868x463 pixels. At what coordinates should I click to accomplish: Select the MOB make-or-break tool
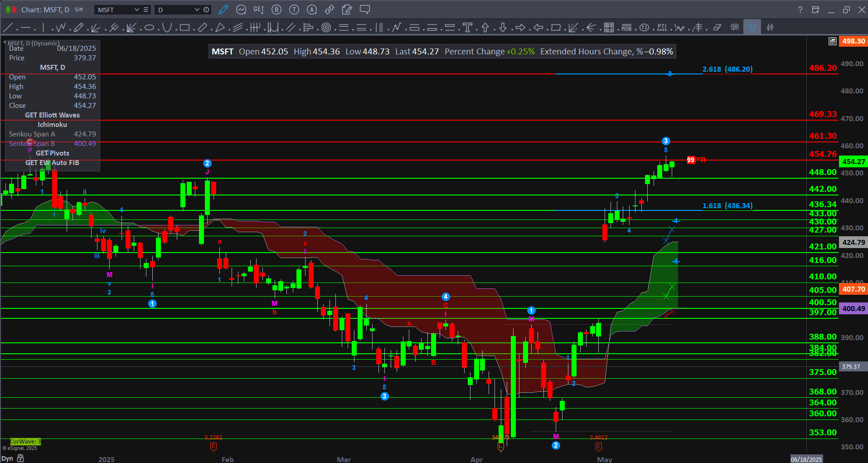[626, 28]
